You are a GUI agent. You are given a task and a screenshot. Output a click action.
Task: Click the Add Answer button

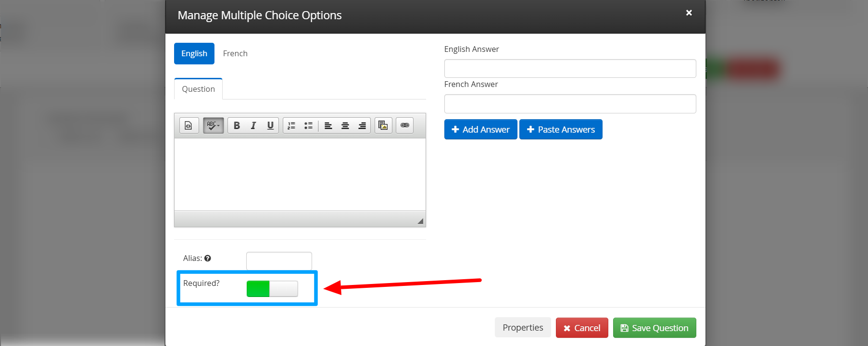point(480,129)
